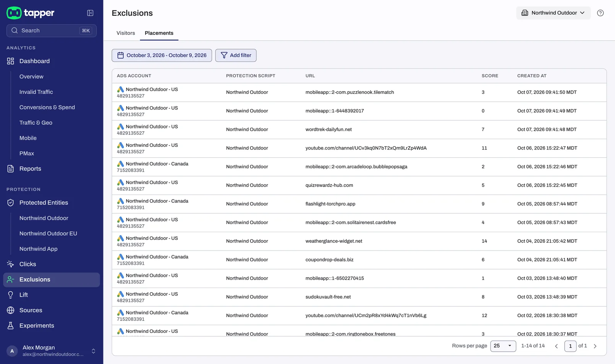Open the PMax sidebar link
Viewport: 615px width, 364px height.
coord(27,153)
